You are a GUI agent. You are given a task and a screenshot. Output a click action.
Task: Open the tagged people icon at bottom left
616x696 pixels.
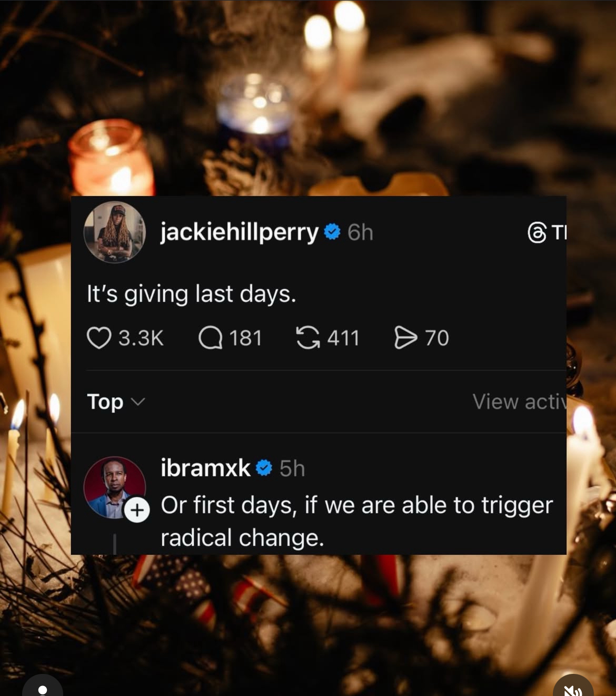click(43, 688)
